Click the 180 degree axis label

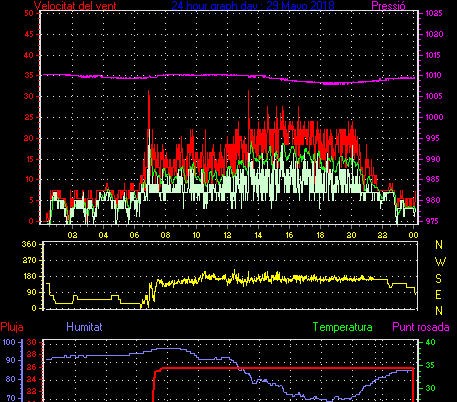click(29, 276)
